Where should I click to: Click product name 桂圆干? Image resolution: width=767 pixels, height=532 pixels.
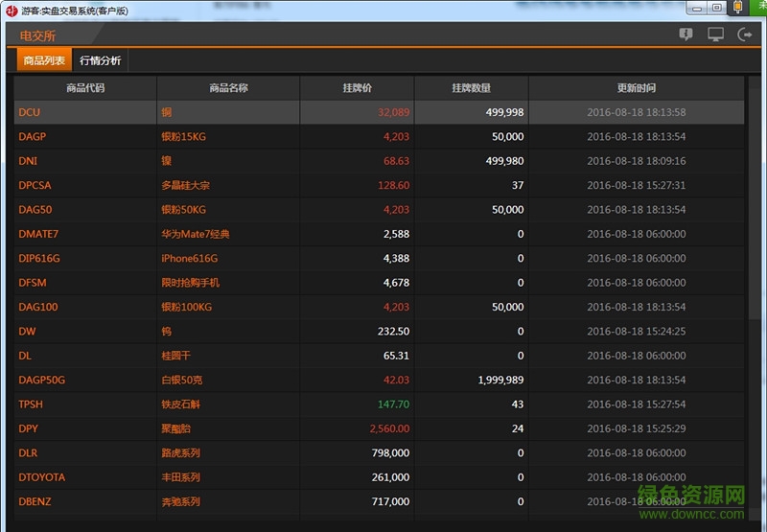[176, 356]
